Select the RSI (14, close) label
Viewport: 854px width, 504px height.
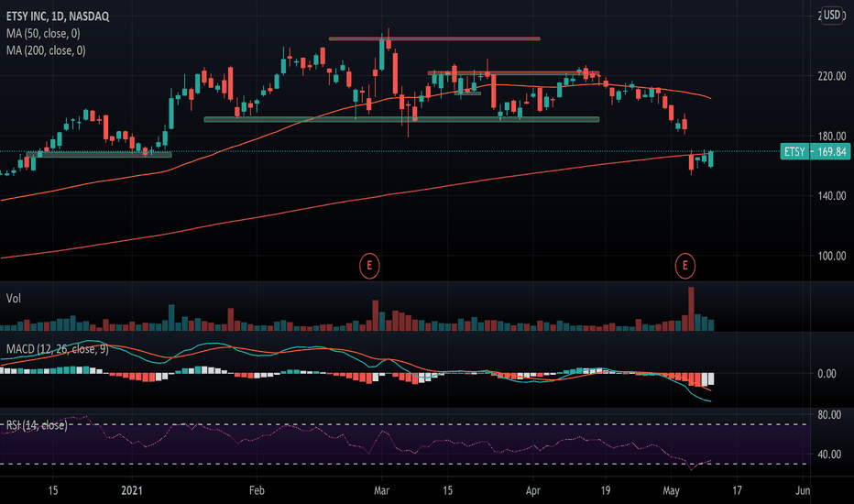click(37, 425)
